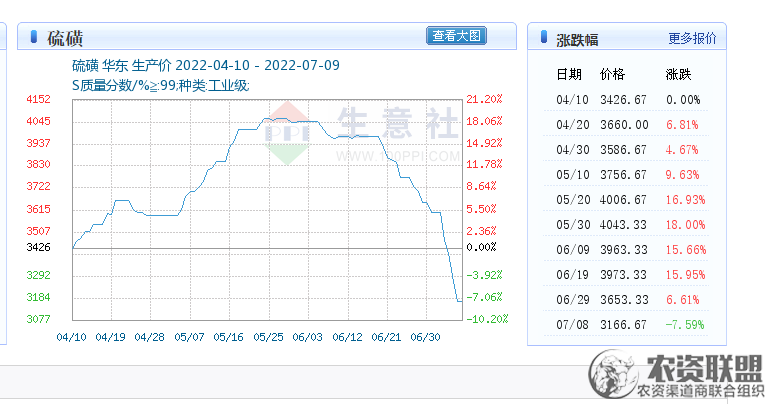This screenshot has width=776, height=404.
Task: Click the blue marker icon beside 涨跌幅
Action: (541, 39)
